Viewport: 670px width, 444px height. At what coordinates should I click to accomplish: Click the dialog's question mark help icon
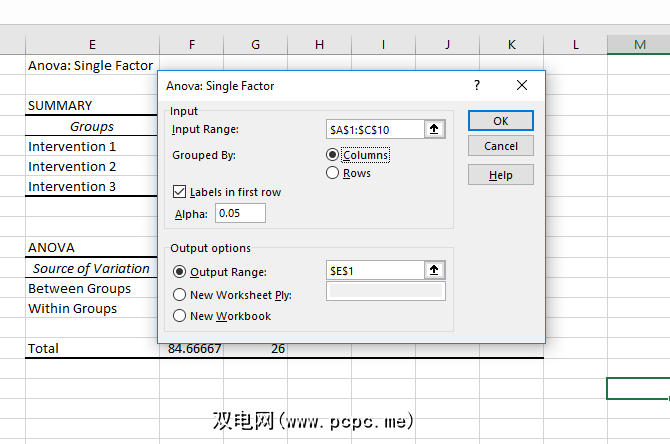[477, 86]
